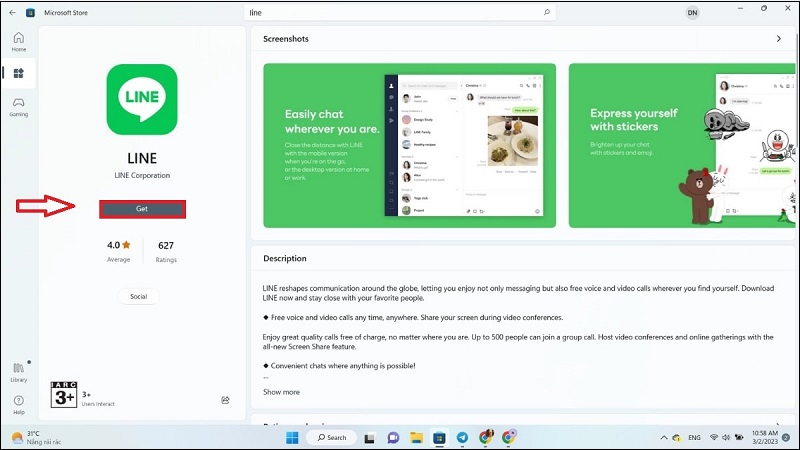The height and width of the screenshot is (450, 800).
Task: Open the Wi-Fi network settings icon
Action: point(714,438)
